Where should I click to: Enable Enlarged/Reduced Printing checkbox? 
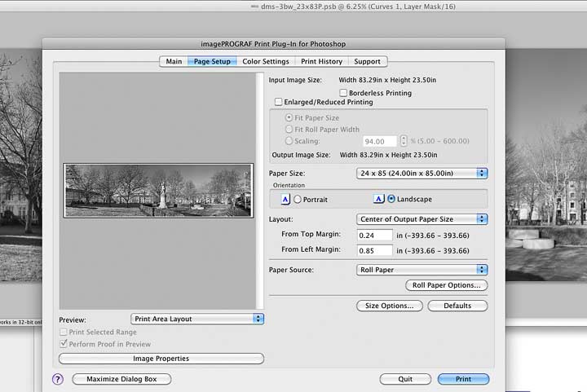278,102
